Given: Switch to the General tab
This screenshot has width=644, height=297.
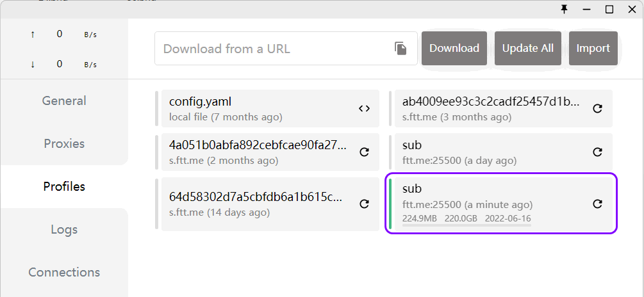Looking at the screenshot, I should (64, 100).
